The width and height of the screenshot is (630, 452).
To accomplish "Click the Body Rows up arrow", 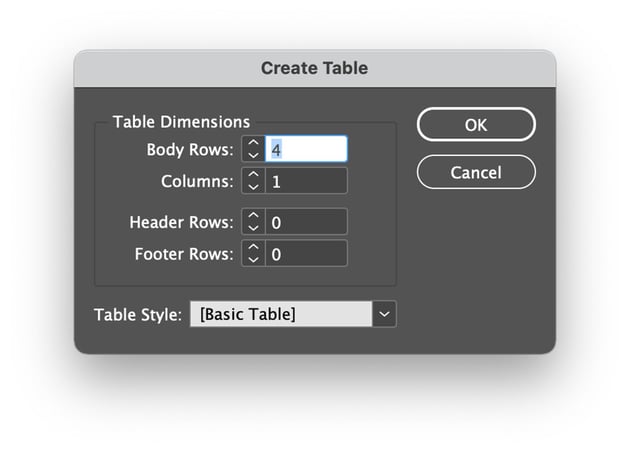I will point(253,143).
